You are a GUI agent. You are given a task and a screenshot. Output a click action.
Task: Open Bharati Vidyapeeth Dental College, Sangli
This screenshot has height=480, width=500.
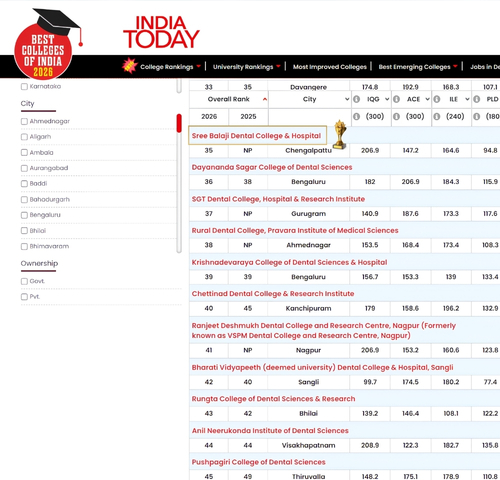322,367
